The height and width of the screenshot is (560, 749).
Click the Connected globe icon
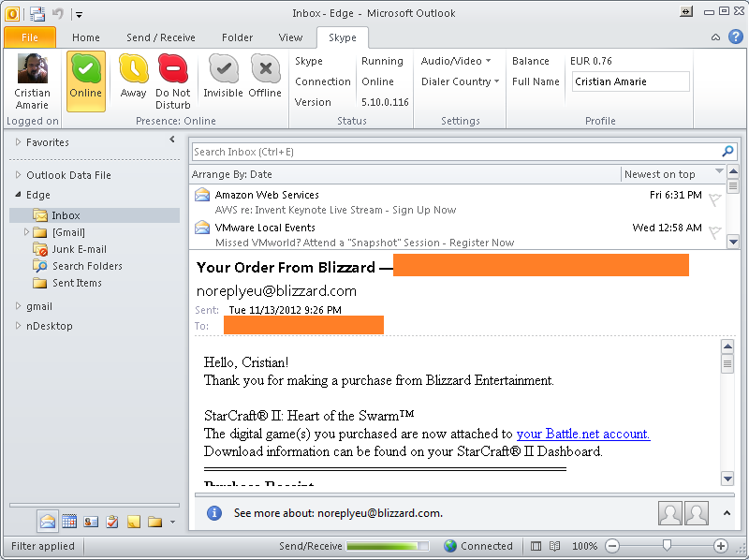[x=450, y=546]
